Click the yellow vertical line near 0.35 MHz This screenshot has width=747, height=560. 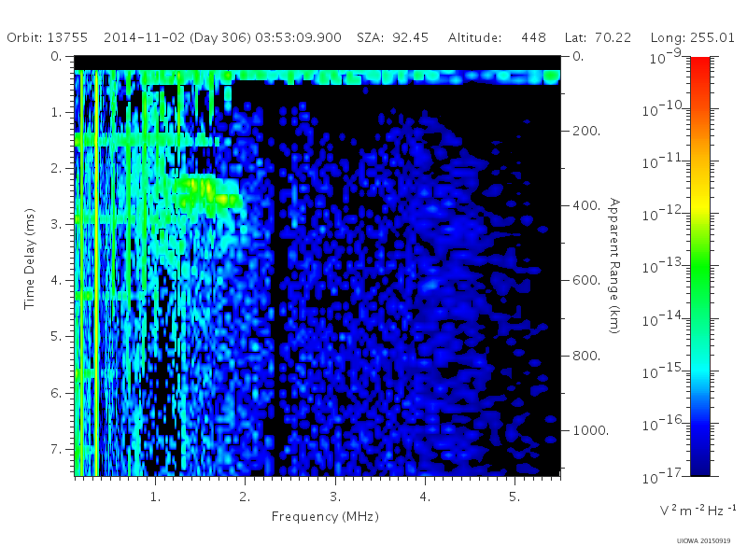coord(97,273)
